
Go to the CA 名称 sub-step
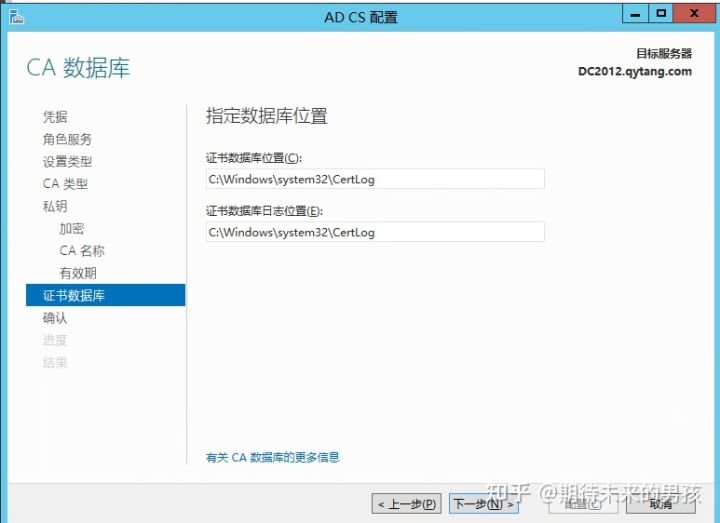[x=82, y=251]
